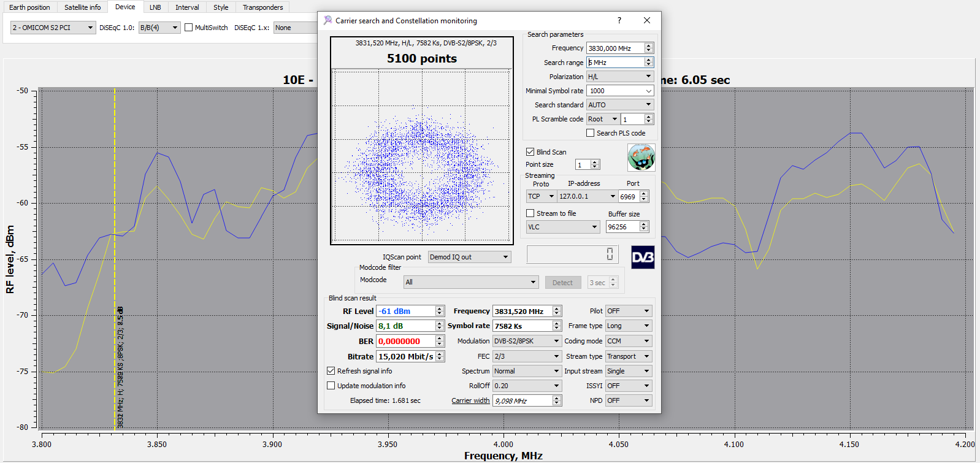
Task: Click the PL Scramble code number stepper
Action: 649,119
